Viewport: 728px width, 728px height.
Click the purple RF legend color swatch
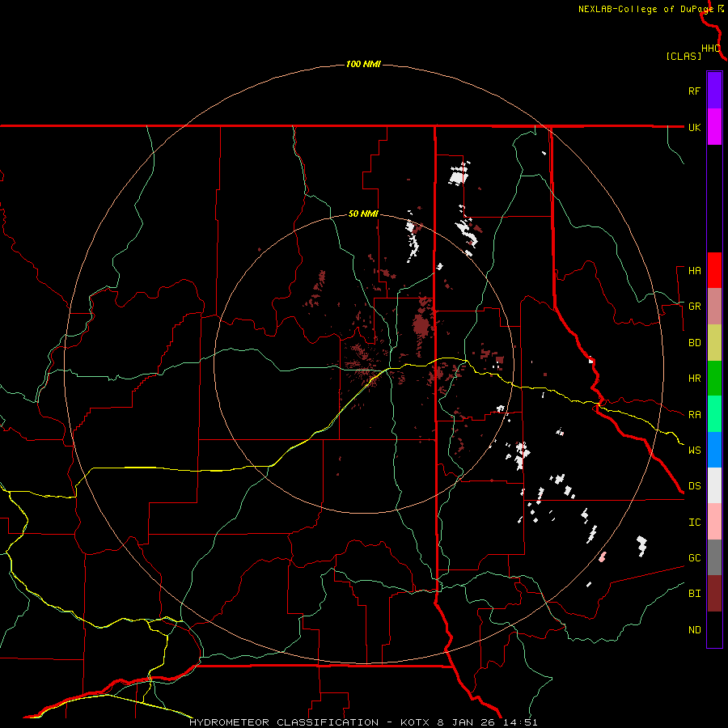tap(714, 91)
